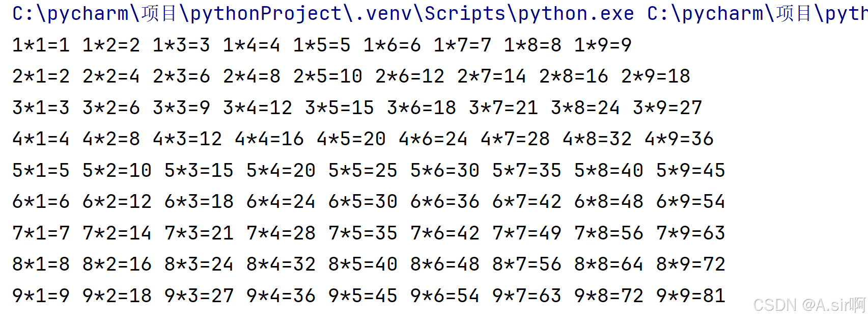Click the 1*1=1 output entry
The height and width of the screenshot is (320, 868).
click(41, 45)
